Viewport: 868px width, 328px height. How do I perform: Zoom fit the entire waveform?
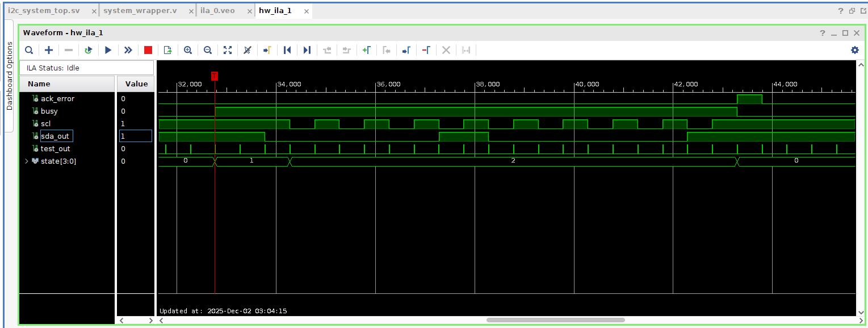tap(227, 50)
